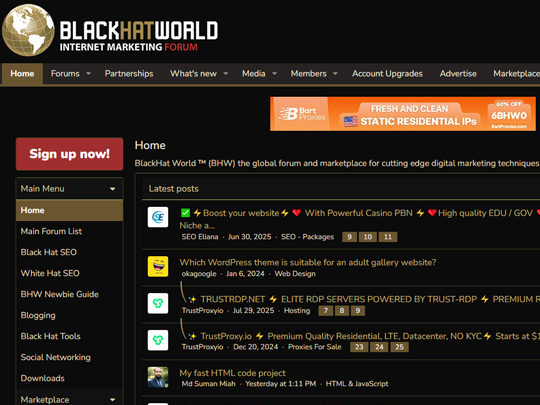Image resolution: width=540 pixels, height=405 pixels.
Task: Collapse the Marketplace sidebar section arrow
Action: (x=113, y=399)
